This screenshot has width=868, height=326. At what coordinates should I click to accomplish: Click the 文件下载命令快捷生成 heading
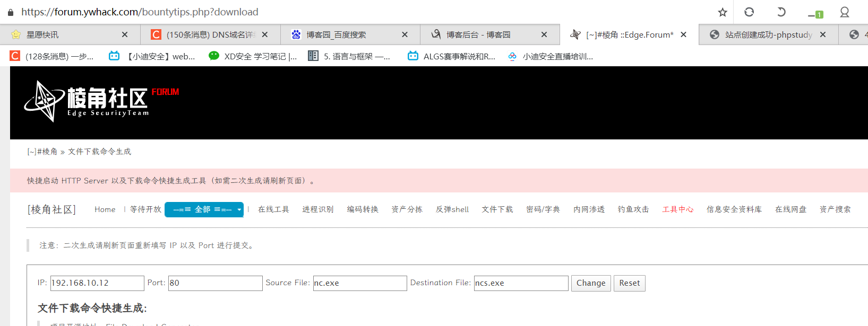(92, 308)
